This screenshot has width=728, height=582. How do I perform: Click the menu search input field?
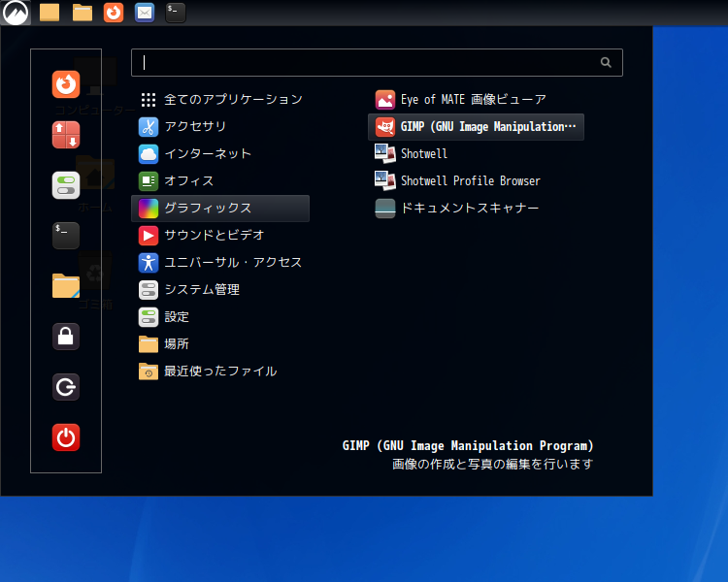[377, 62]
